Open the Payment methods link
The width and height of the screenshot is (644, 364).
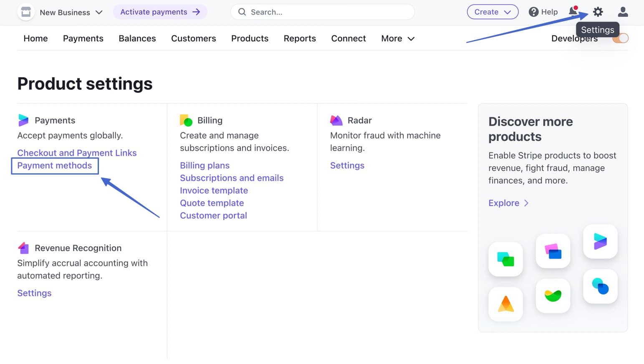pos(54,165)
